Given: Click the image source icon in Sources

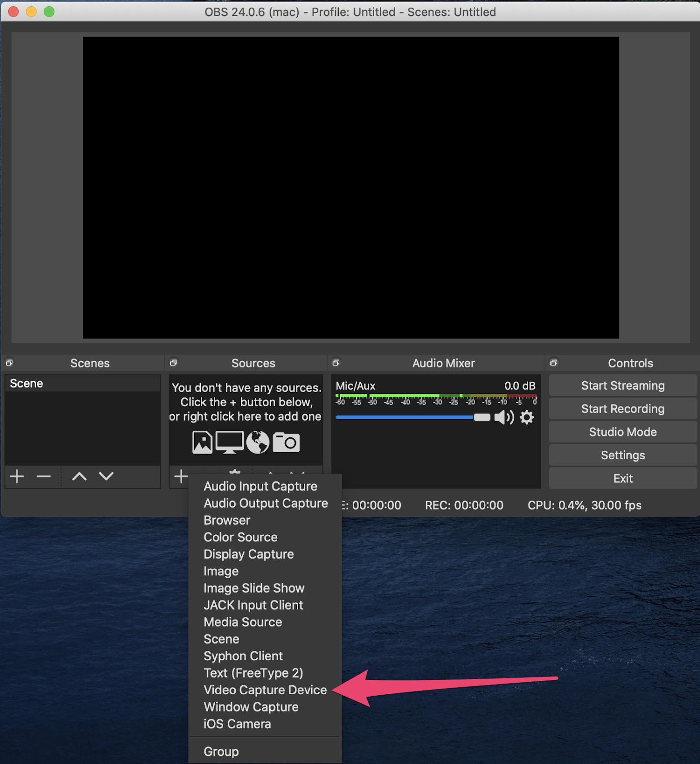Looking at the screenshot, I should pos(202,442).
